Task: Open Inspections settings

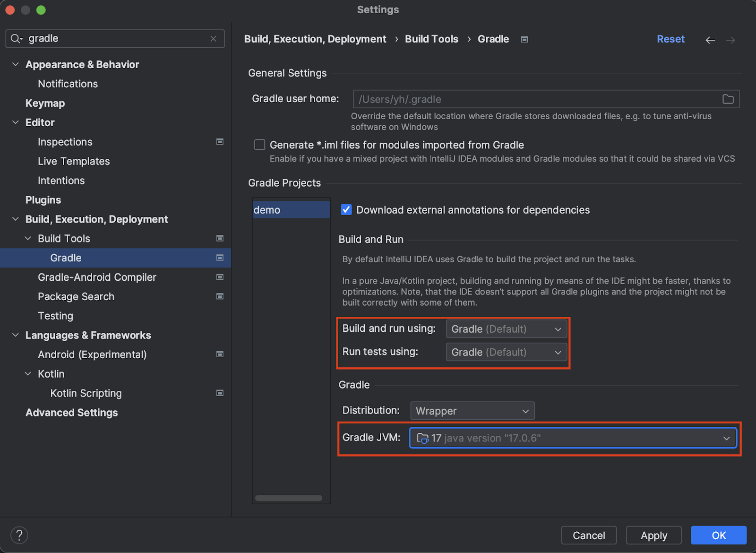Action: 65,142
